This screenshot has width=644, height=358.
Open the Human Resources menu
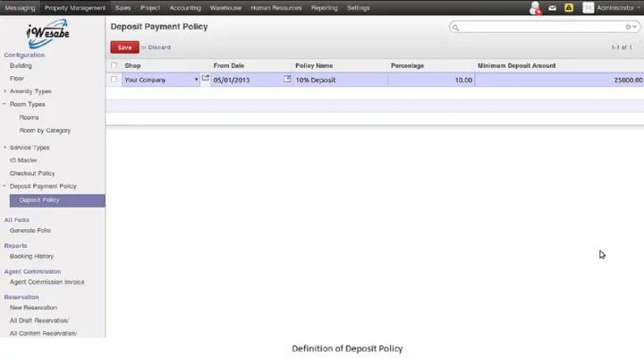(275, 7)
